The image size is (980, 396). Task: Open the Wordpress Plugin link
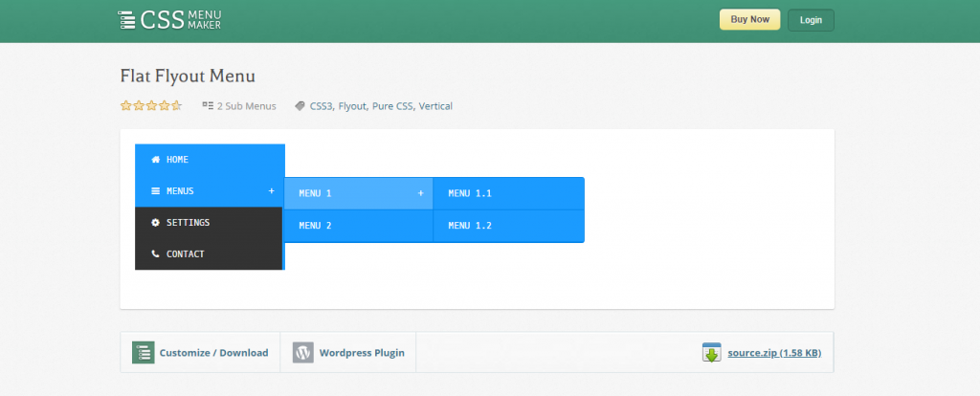coord(362,353)
